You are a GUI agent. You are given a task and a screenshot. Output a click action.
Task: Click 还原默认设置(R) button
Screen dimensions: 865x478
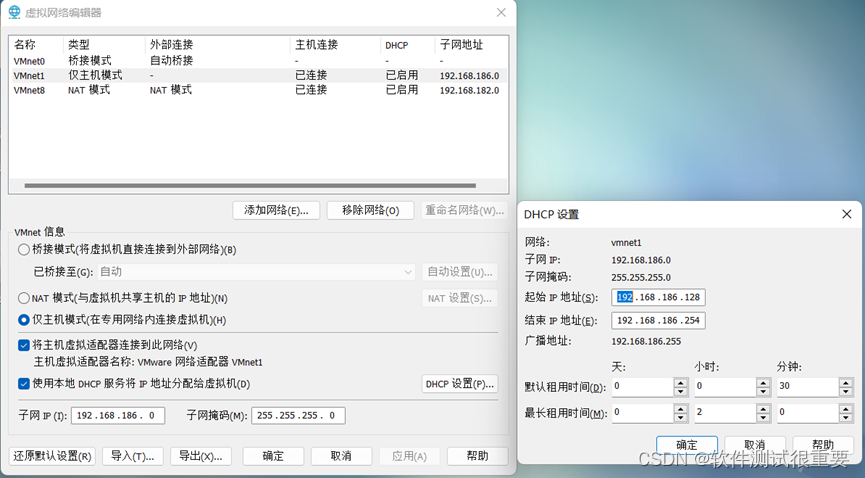(x=52, y=456)
